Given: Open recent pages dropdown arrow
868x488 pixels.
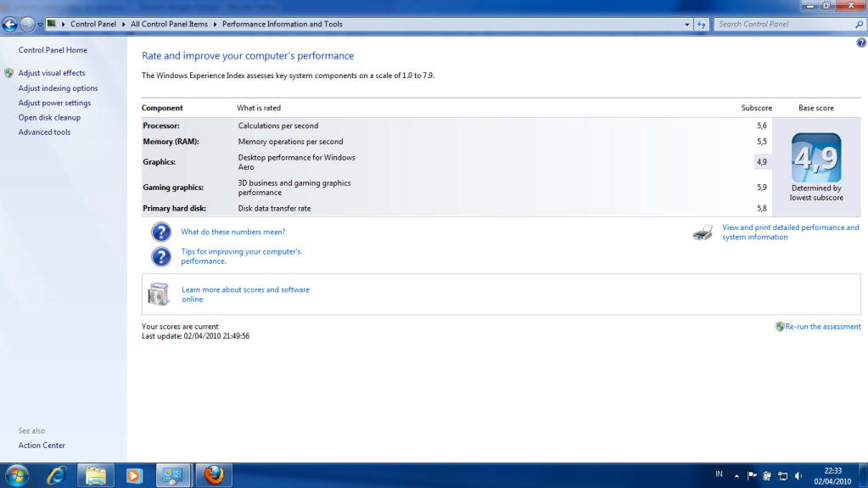Looking at the screenshot, I should 40,25.
